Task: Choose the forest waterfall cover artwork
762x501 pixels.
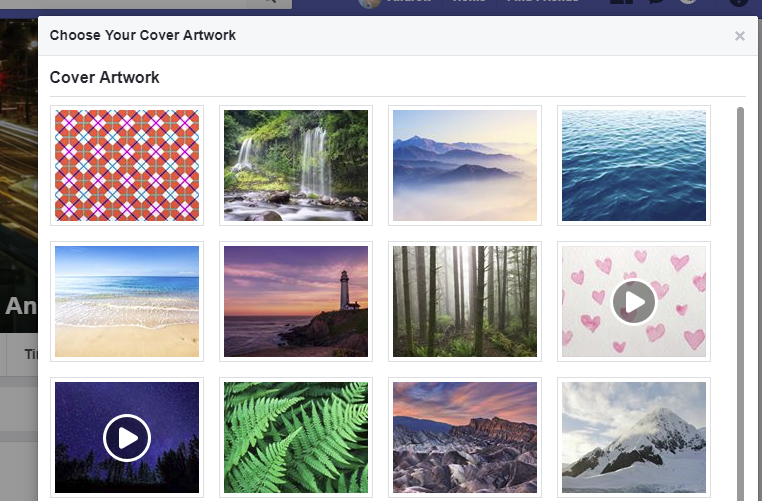Action: tap(296, 165)
